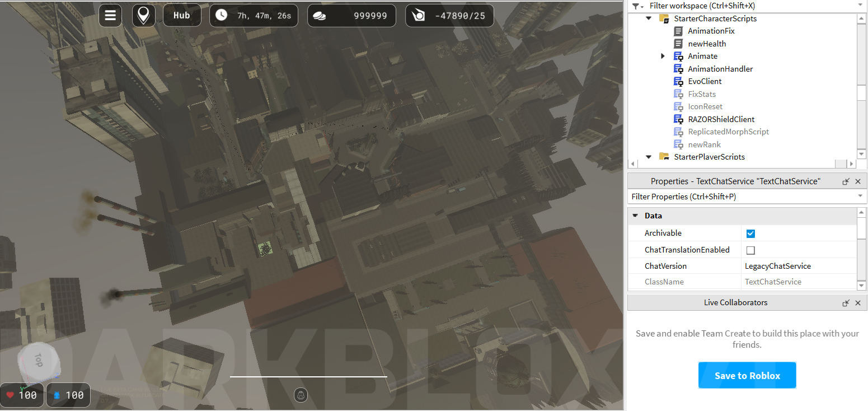The height and width of the screenshot is (411, 868).
Task: Select the AnimationFix script
Action: point(711,31)
